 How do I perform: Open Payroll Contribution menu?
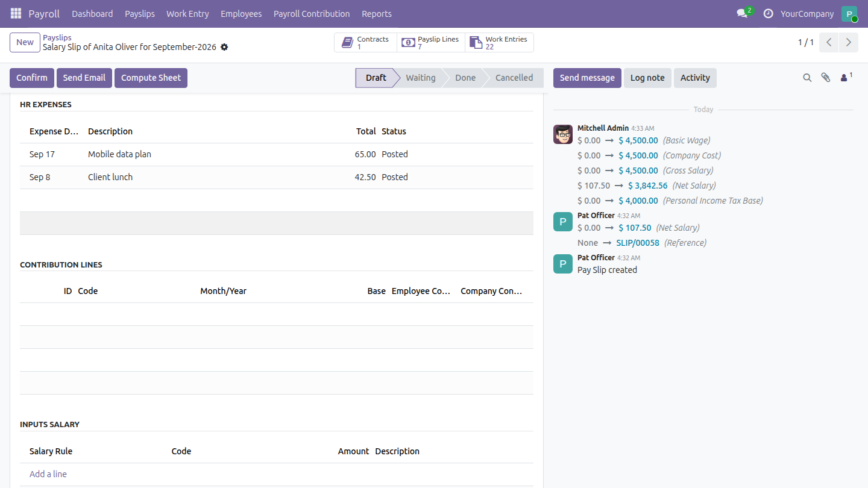(312, 13)
